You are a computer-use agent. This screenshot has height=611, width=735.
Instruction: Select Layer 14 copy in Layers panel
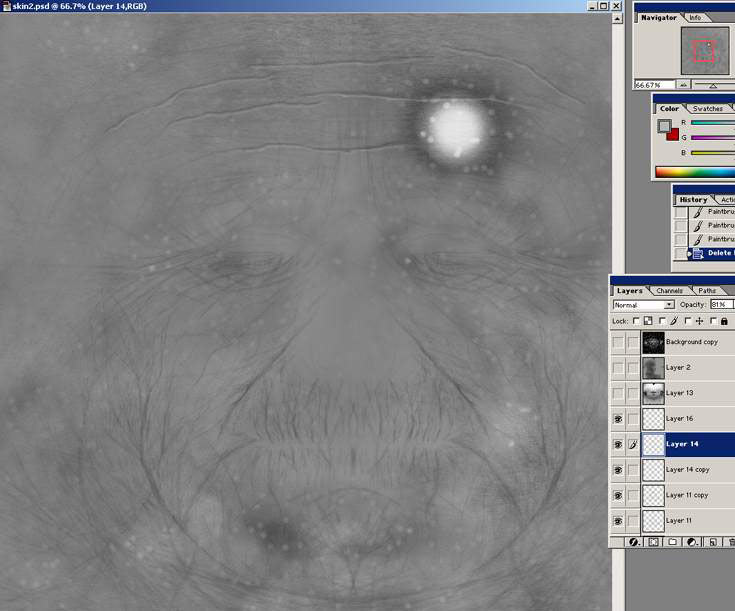point(687,470)
